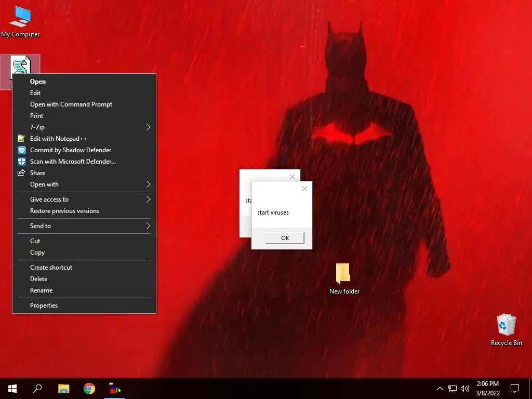Choose Scan with Microsoft Defender

[x=84, y=162]
